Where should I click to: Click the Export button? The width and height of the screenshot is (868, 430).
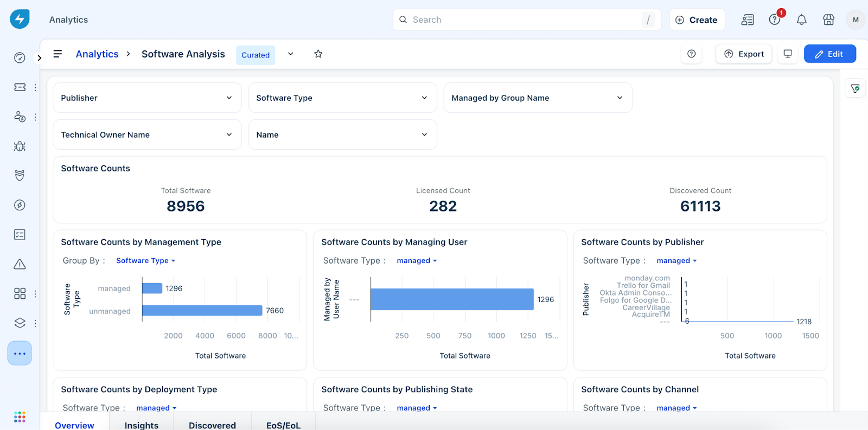pyautogui.click(x=744, y=54)
